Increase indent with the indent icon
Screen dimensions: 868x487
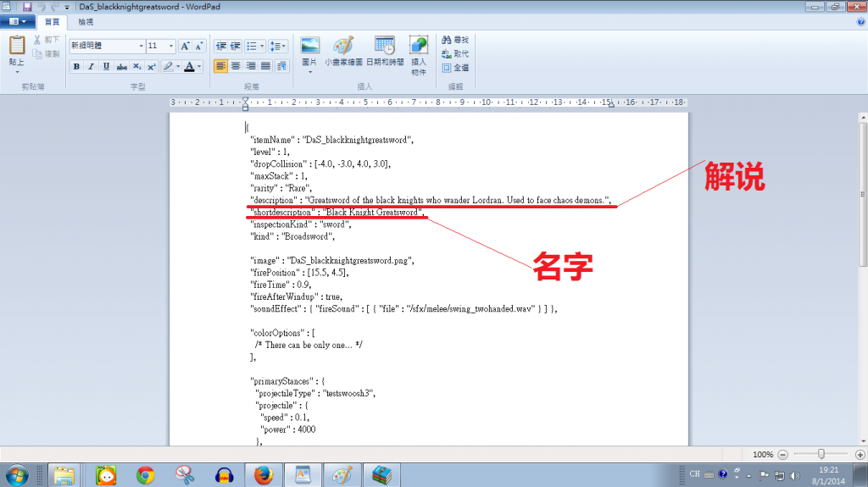coord(236,46)
